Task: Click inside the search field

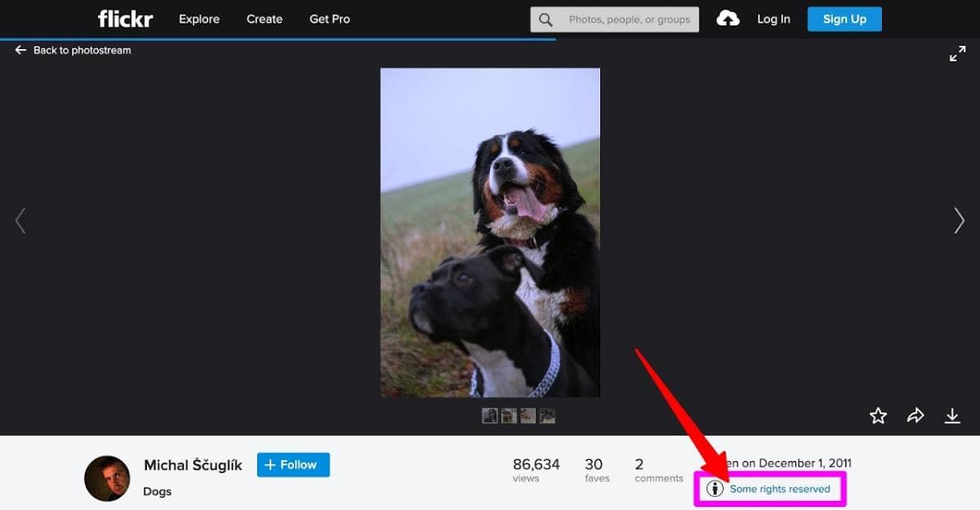Action: [x=629, y=19]
